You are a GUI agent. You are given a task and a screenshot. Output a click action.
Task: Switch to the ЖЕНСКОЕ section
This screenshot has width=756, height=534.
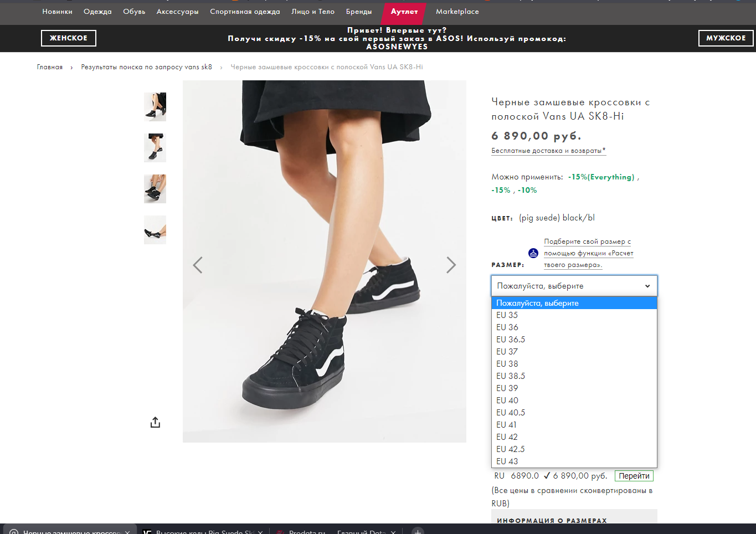(69, 38)
